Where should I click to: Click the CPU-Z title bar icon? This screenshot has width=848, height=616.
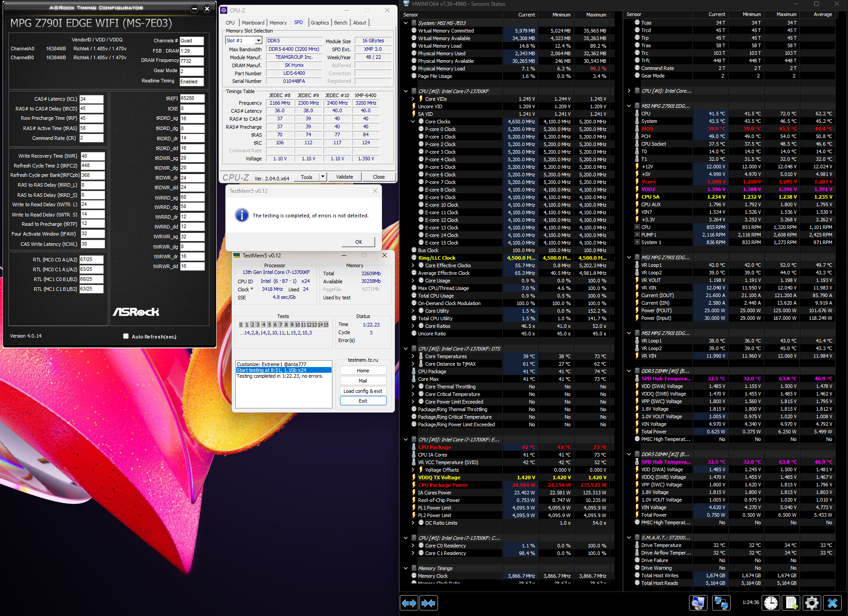point(224,10)
